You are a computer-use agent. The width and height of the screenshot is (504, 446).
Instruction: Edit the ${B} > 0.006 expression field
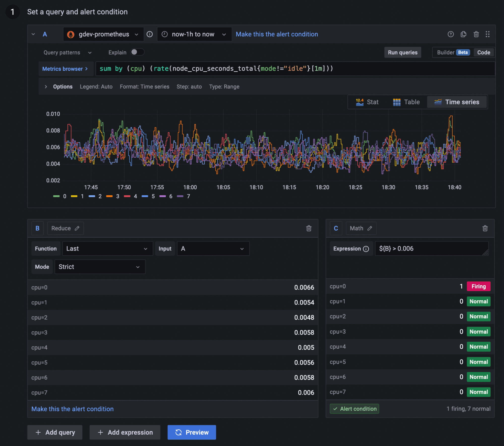click(x=432, y=248)
